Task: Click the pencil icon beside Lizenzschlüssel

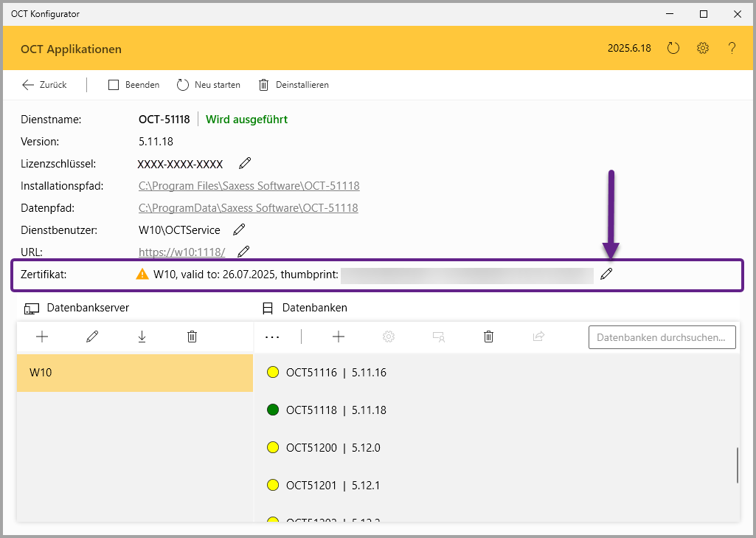Action: [x=245, y=164]
